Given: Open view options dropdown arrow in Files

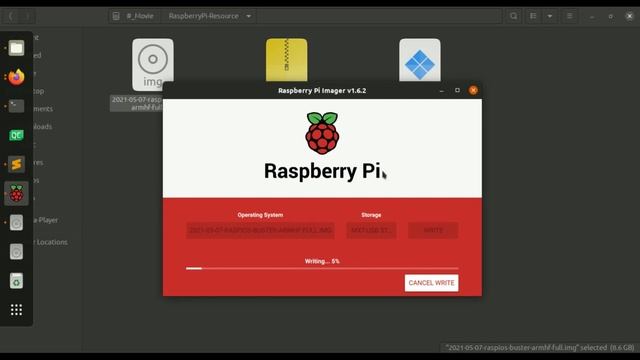Looking at the screenshot, I should click(550, 16).
